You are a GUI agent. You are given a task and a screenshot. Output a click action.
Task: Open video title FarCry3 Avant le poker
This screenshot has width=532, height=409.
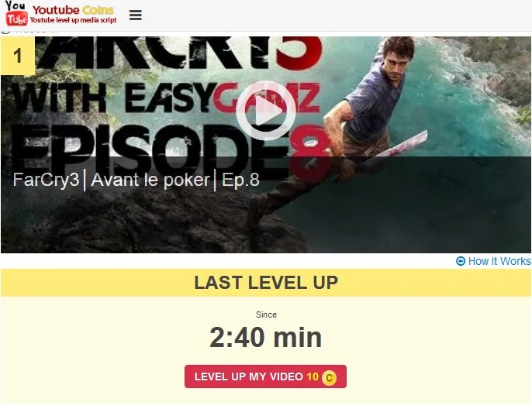pyautogui.click(x=136, y=180)
